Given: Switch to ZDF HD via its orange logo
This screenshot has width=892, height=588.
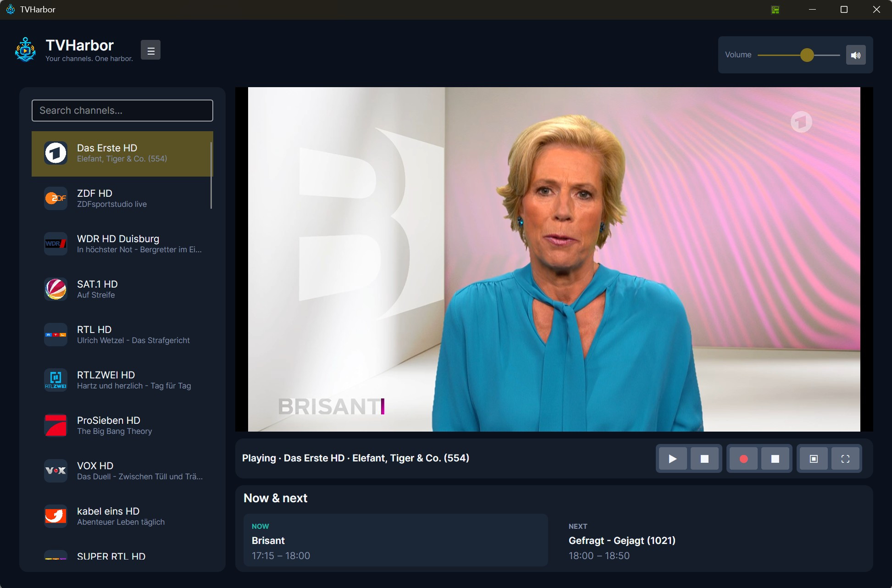Looking at the screenshot, I should 55,198.
